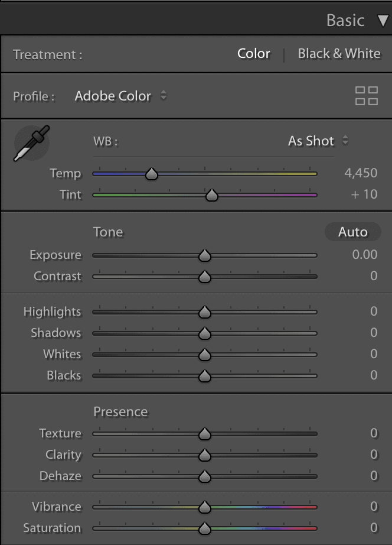Click the Temp slider handle

pos(151,173)
